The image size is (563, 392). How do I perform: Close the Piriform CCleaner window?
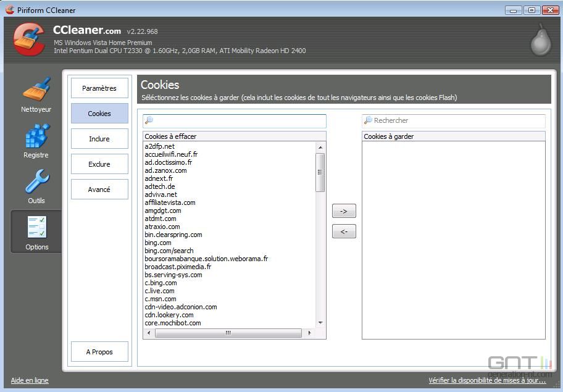coord(550,10)
